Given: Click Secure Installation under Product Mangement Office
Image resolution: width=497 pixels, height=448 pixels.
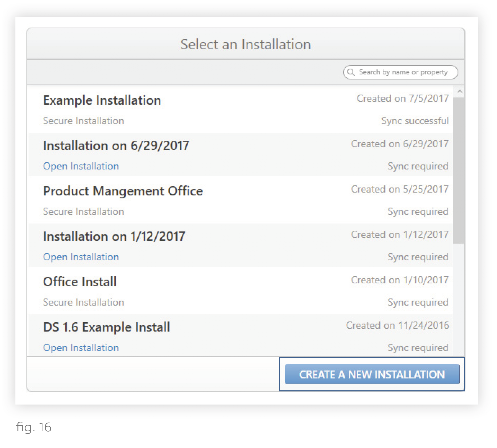Looking at the screenshot, I should pyautogui.click(x=84, y=212).
